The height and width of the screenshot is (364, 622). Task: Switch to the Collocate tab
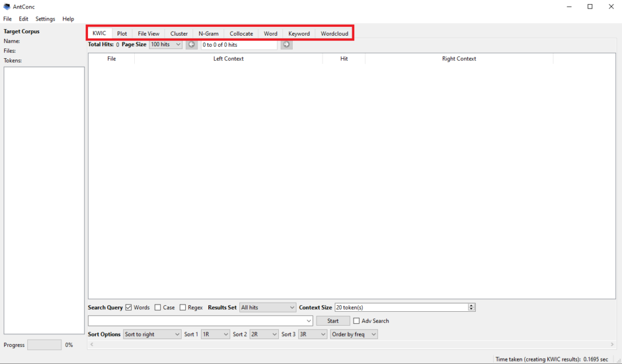pyautogui.click(x=241, y=34)
